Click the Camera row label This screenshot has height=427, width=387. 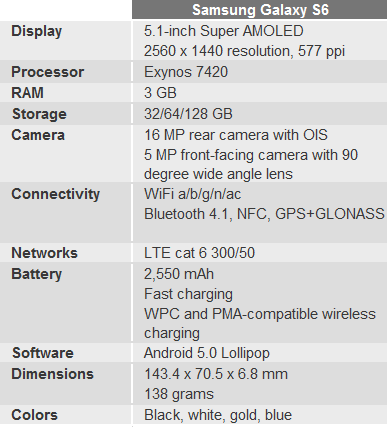[x=38, y=135]
